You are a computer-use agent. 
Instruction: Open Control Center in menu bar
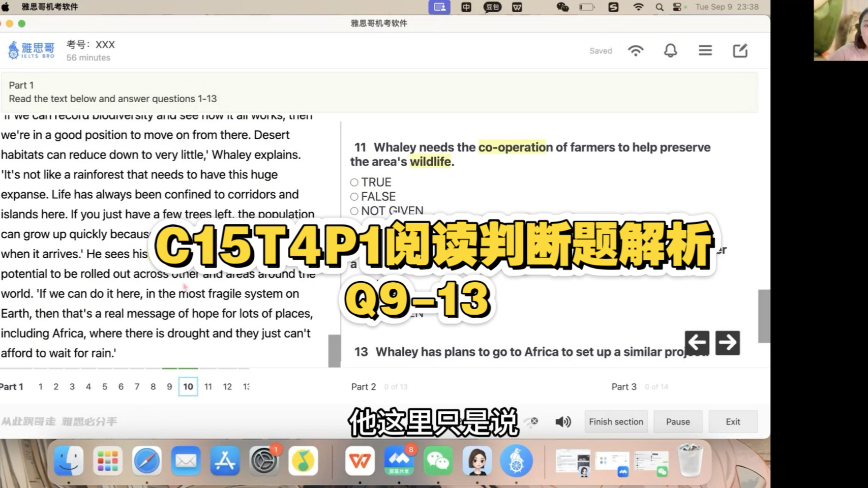coord(677,7)
